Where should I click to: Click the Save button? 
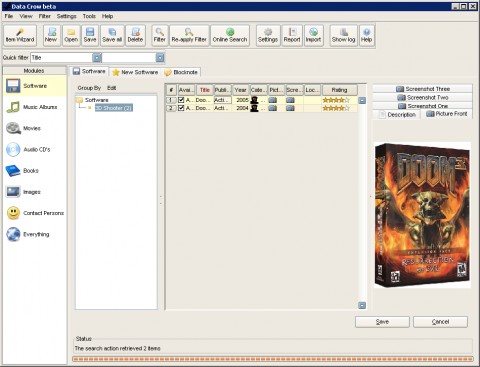click(x=382, y=322)
